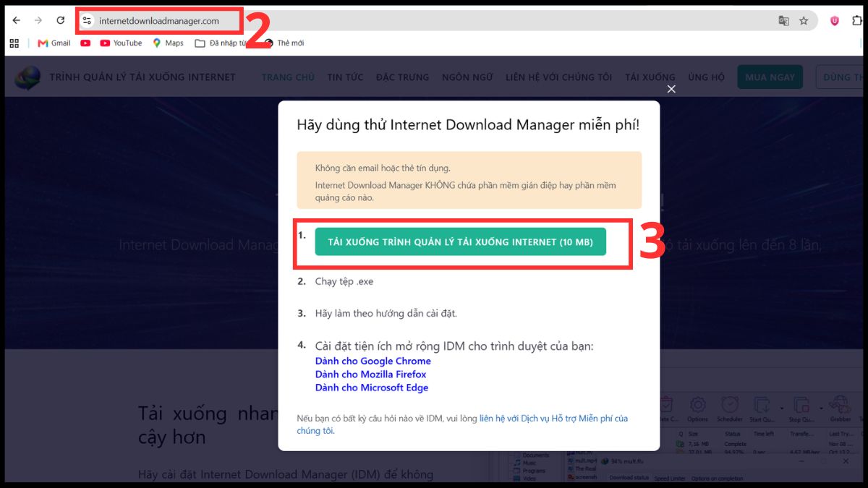Reload the page with the refresh icon
The image size is (868, 488).
coord(61,21)
